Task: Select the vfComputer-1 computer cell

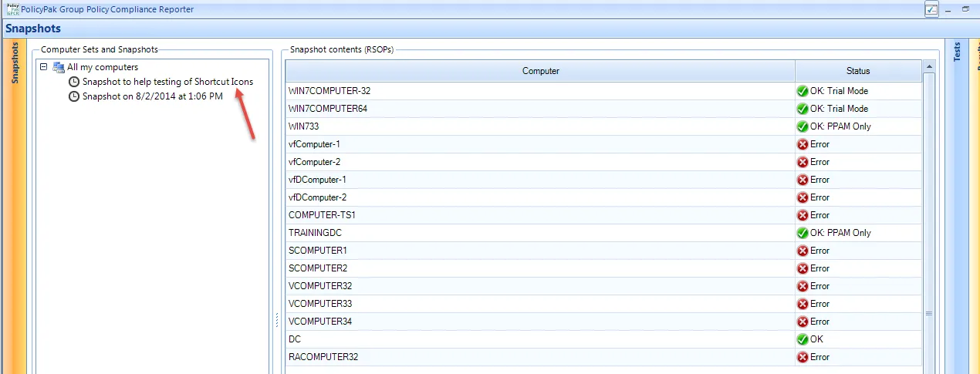Action: click(x=540, y=144)
